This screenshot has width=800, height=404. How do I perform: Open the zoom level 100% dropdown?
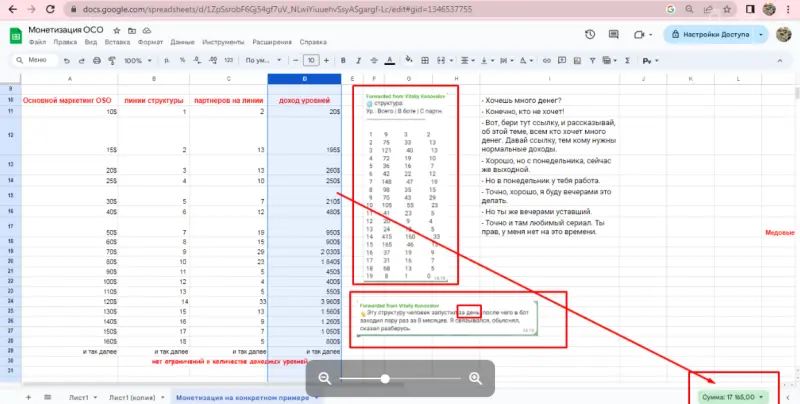[138, 61]
